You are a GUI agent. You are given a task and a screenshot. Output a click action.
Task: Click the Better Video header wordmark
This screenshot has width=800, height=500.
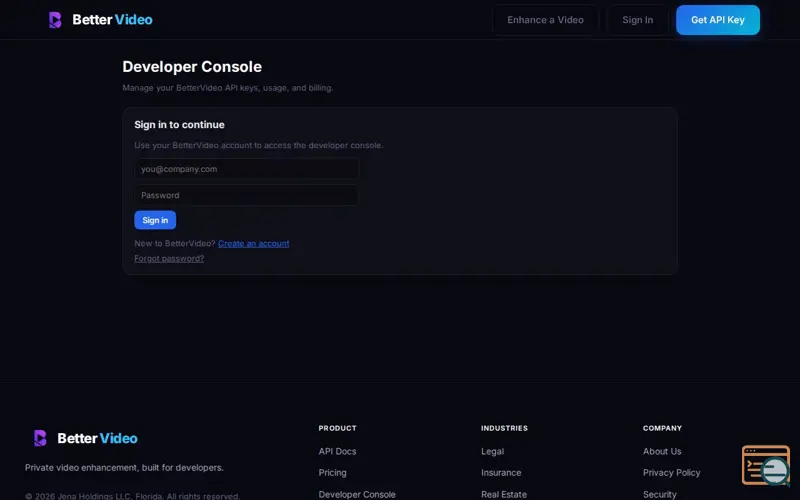[x=112, y=20]
